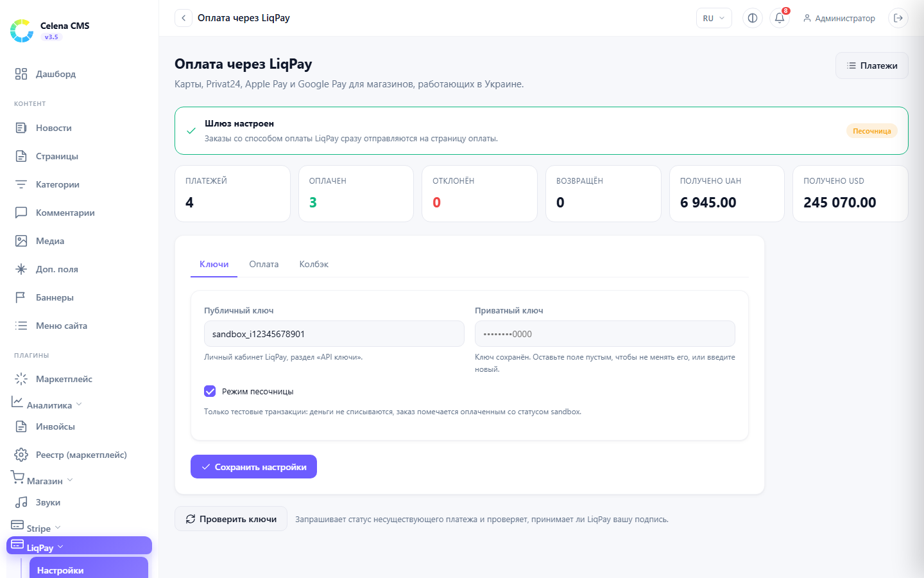Click the Платежи button

871,66
